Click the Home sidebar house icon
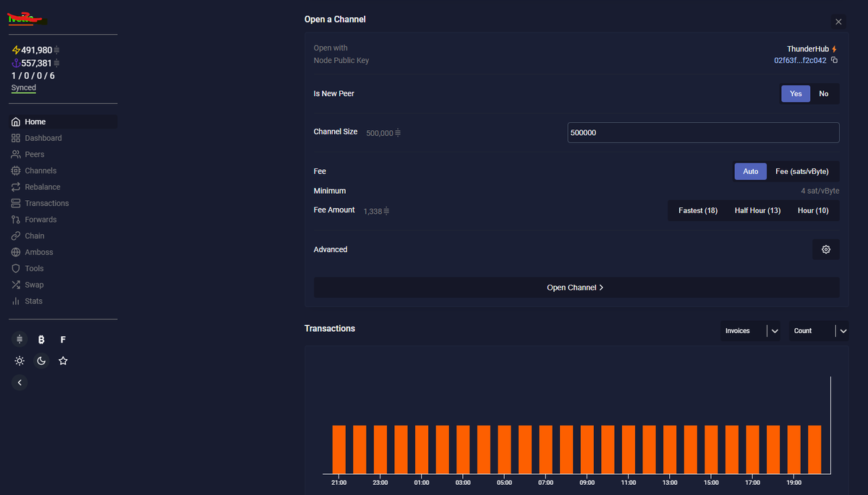 point(16,122)
